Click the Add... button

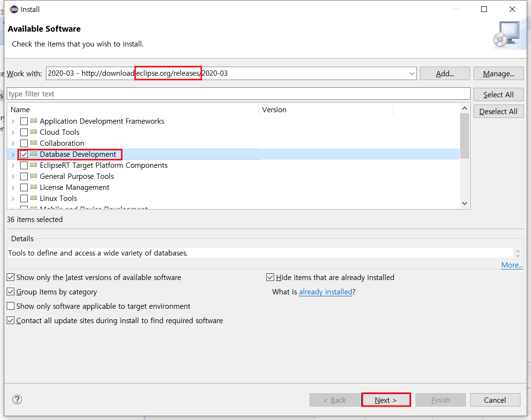(x=445, y=73)
